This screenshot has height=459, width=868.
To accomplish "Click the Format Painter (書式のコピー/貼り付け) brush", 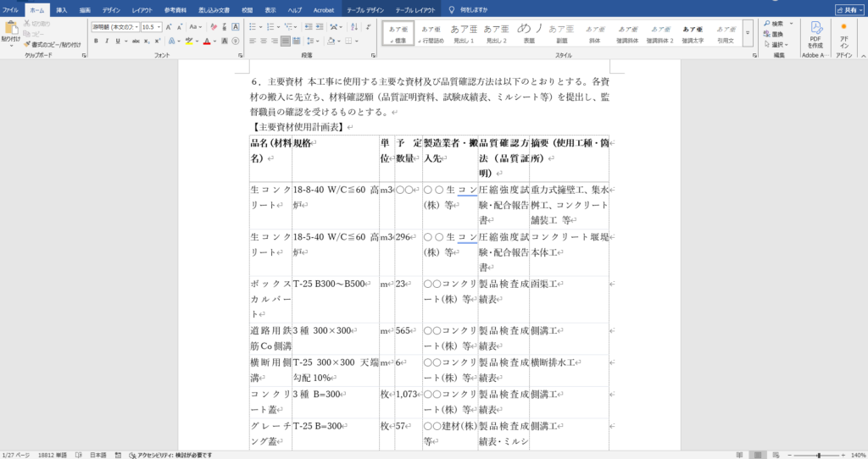I will point(28,44).
